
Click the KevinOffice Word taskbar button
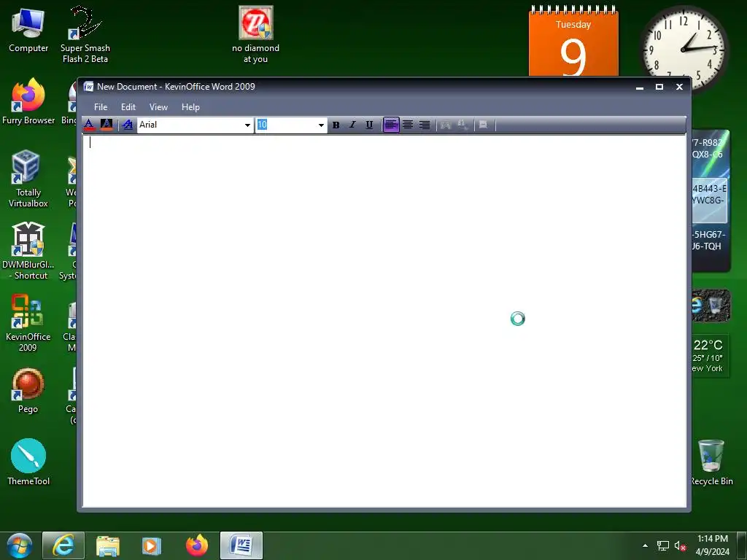coord(241,545)
